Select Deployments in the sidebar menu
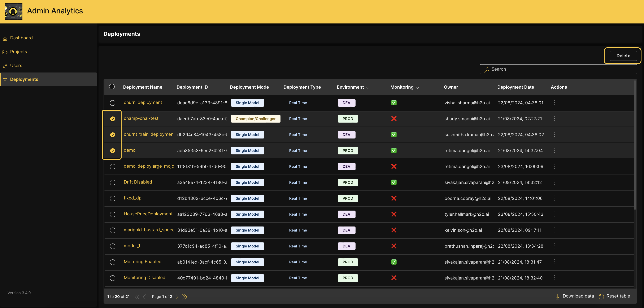 (x=24, y=79)
